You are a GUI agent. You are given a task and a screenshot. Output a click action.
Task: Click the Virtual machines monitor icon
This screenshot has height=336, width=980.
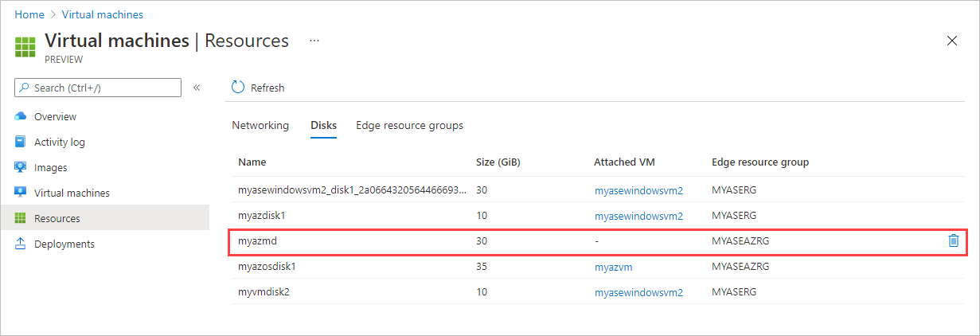(21, 193)
